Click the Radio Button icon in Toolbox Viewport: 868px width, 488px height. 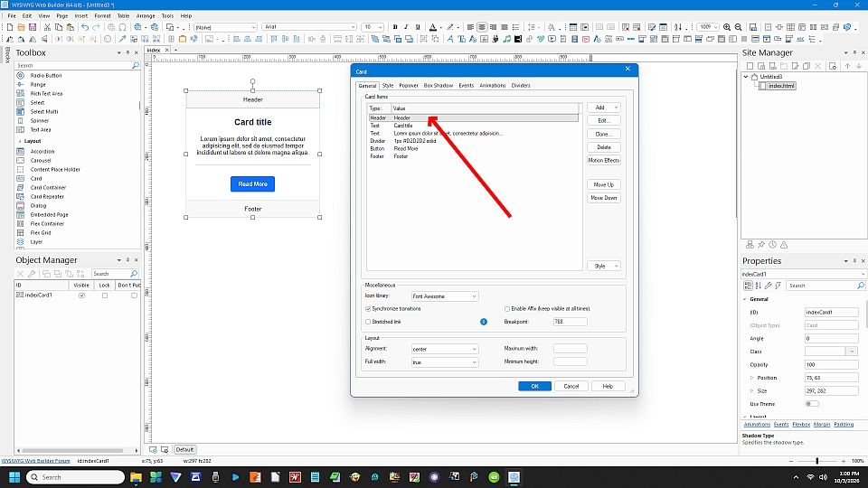(x=21, y=75)
